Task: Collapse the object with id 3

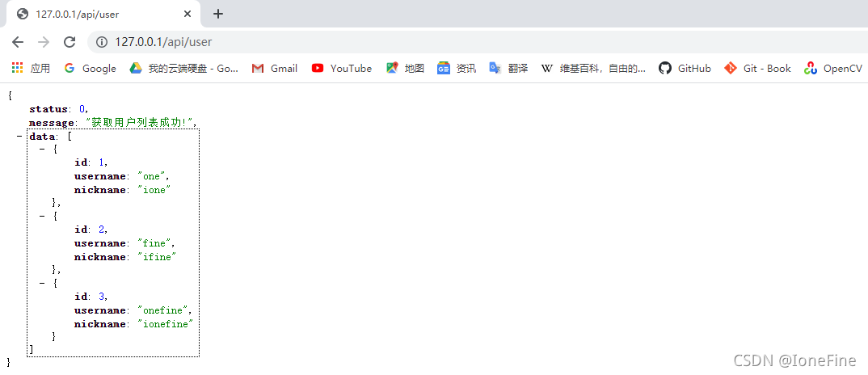Action: coord(42,284)
